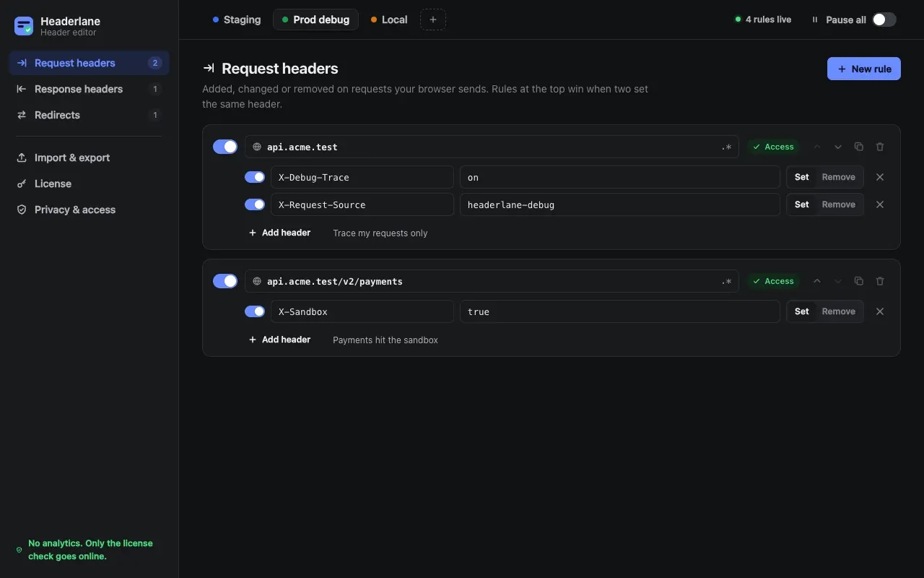
Task: Toggle regex mode for v2/payments URL
Action: click(x=726, y=282)
